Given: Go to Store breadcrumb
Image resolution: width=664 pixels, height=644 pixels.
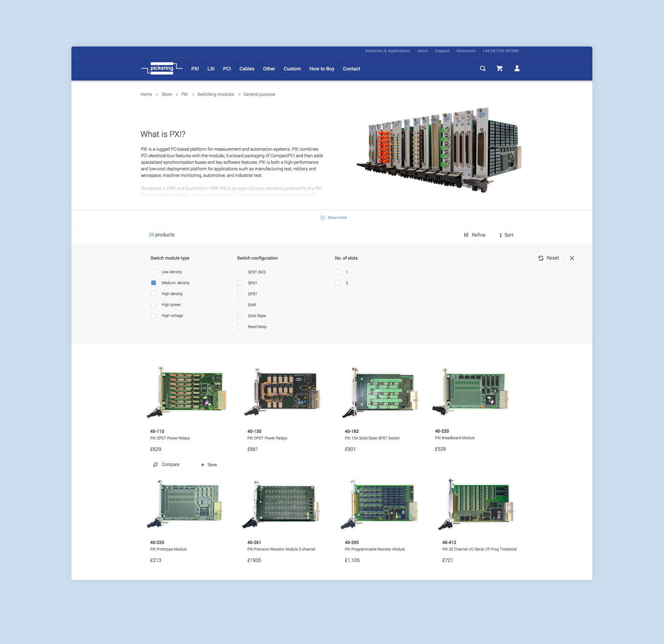Looking at the screenshot, I should pyautogui.click(x=166, y=94).
